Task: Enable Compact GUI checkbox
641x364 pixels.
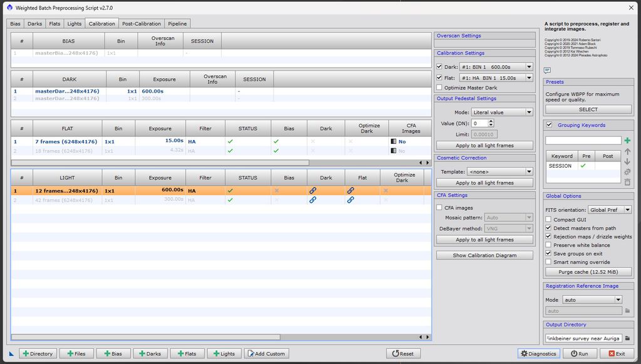Action: click(x=548, y=220)
